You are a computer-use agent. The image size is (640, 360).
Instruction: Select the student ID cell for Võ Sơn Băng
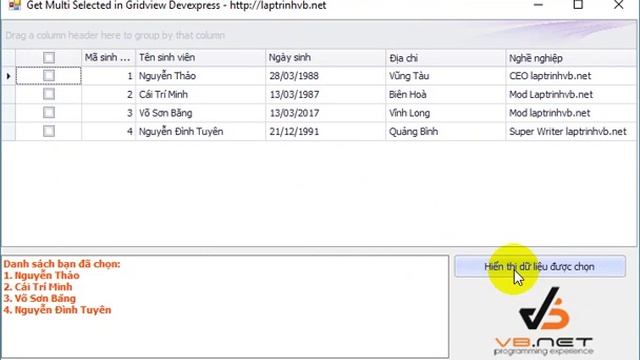(109, 113)
